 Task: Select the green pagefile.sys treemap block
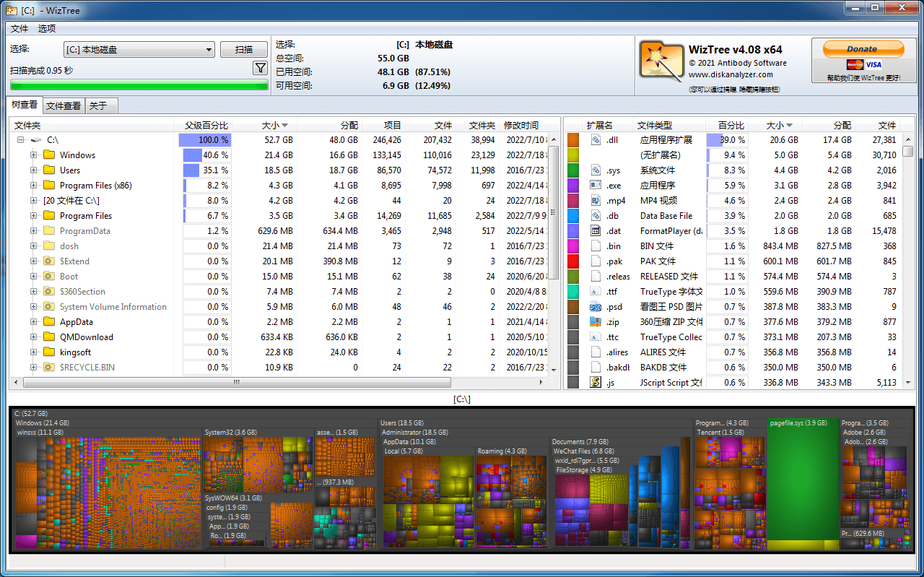click(x=803, y=484)
